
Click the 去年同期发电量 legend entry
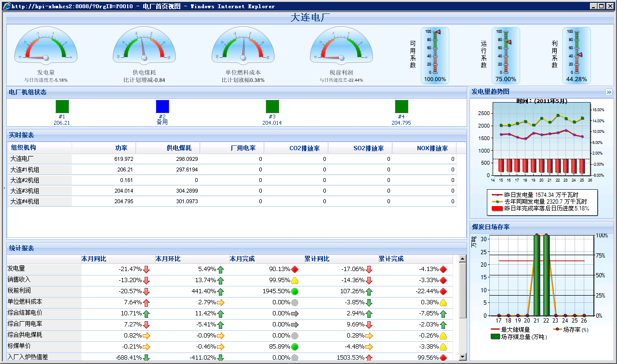tap(540, 202)
